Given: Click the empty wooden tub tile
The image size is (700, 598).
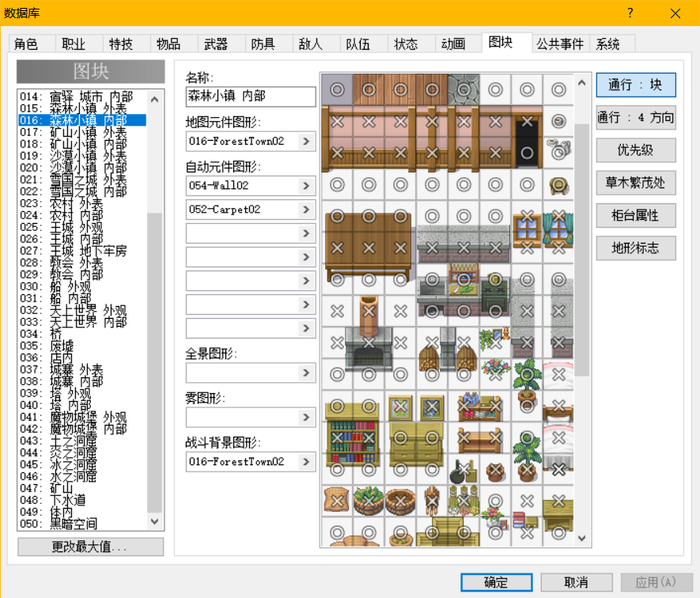Looking at the screenshot, I should point(400,501).
